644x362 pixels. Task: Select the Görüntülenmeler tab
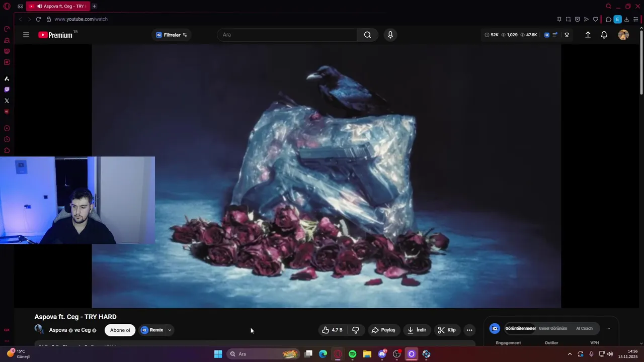(521, 328)
